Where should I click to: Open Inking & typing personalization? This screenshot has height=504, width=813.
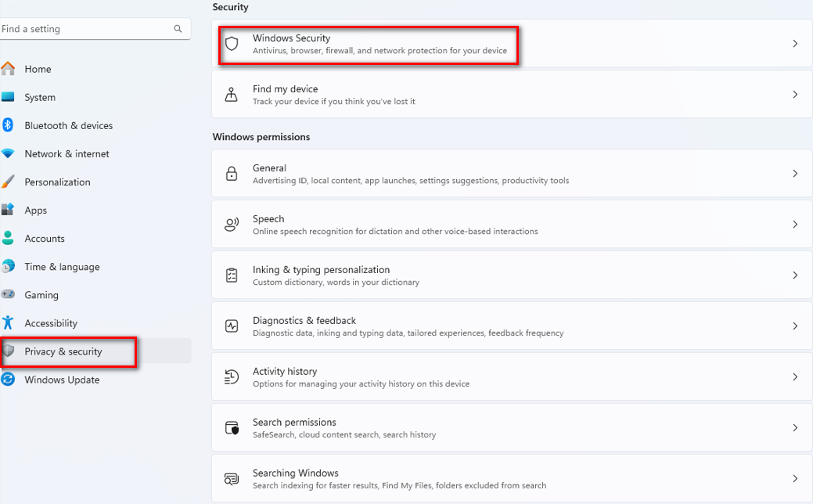[512, 275]
